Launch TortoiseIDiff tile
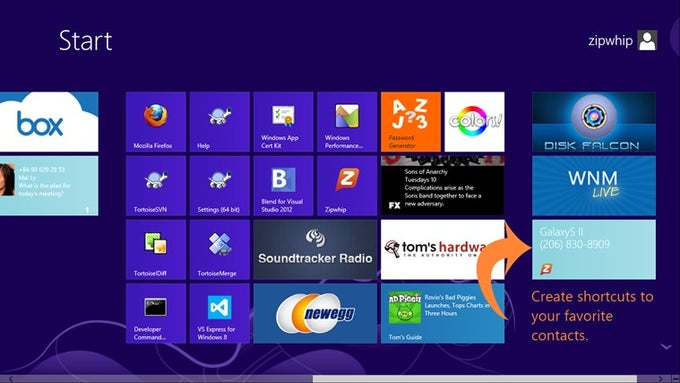680x383 pixels. click(156, 249)
